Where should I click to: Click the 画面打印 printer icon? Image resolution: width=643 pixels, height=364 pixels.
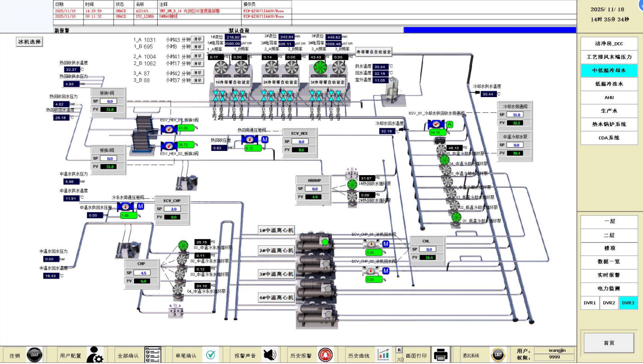pyautogui.click(x=441, y=355)
